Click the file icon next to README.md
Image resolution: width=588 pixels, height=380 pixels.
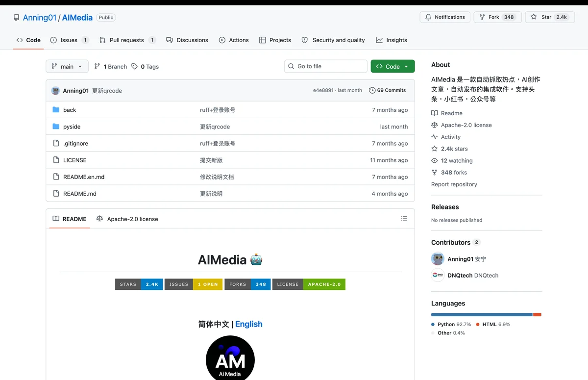tap(56, 193)
